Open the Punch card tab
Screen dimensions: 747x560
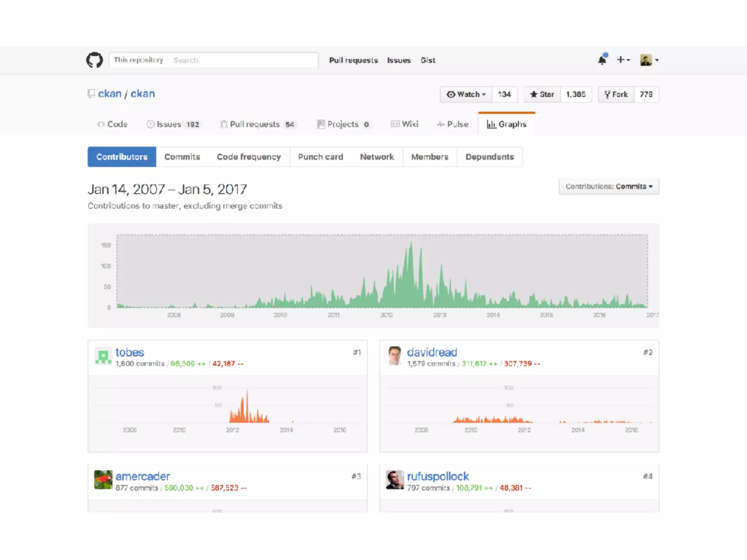pos(320,157)
